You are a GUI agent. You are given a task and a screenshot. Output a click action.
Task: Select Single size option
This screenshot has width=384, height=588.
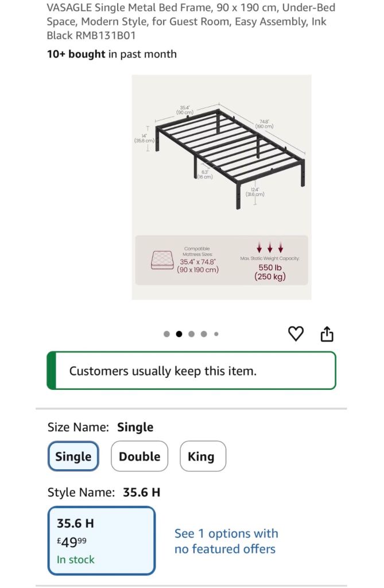click(73, 457)
